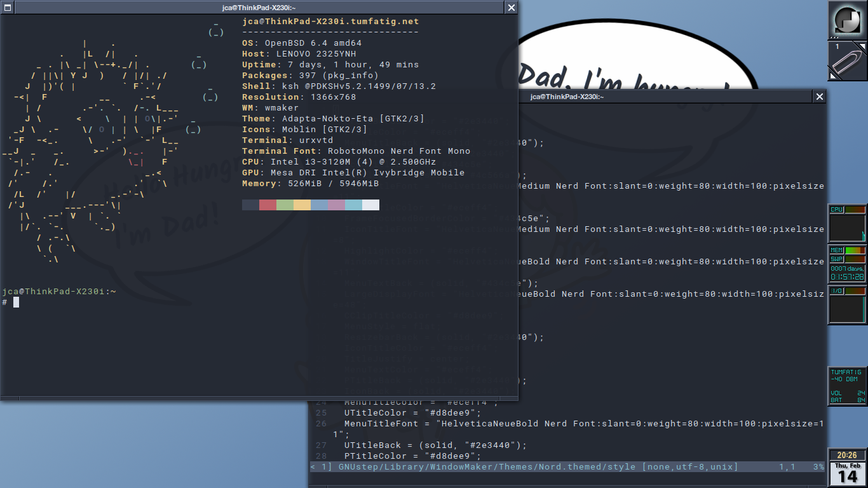Viewport: 868px width, 488px height.
Task: Click the I/O monitor dockapp
Action: 848,305
